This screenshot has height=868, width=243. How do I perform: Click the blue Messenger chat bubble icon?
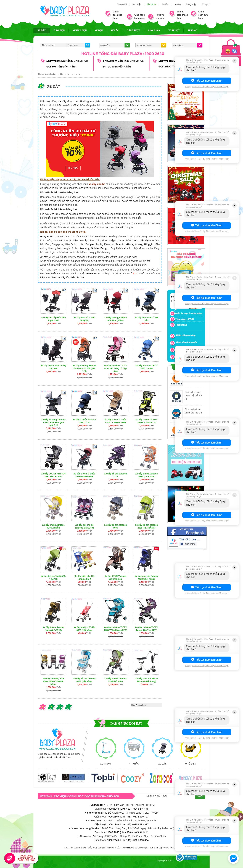point(233,858)
